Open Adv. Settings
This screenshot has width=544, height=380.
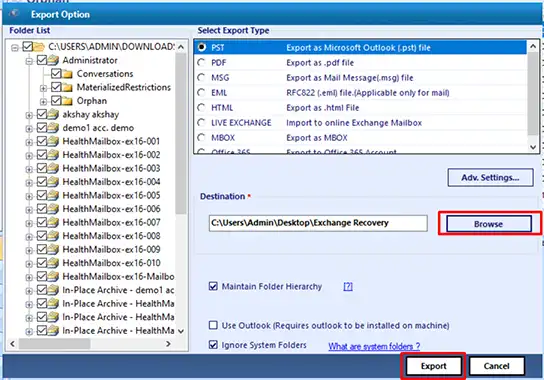490,177
